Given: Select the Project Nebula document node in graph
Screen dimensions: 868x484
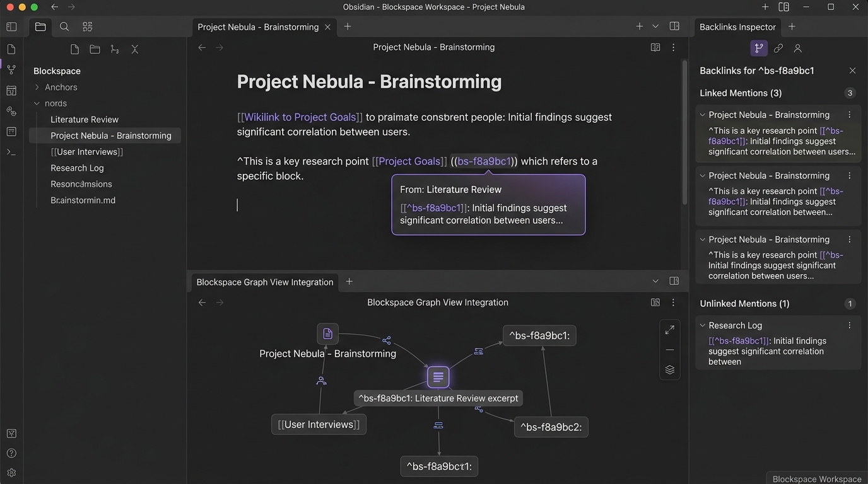Looking at the screenshot, I should (327, 333).
